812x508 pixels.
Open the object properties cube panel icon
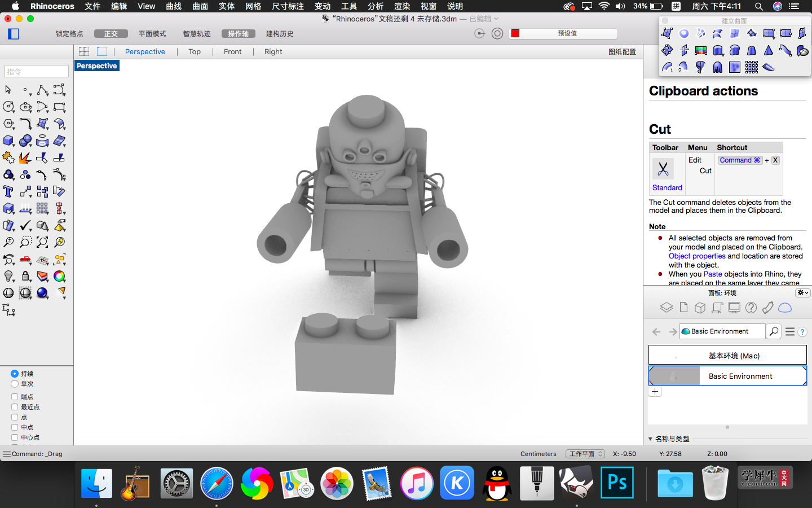coord(700,308)
